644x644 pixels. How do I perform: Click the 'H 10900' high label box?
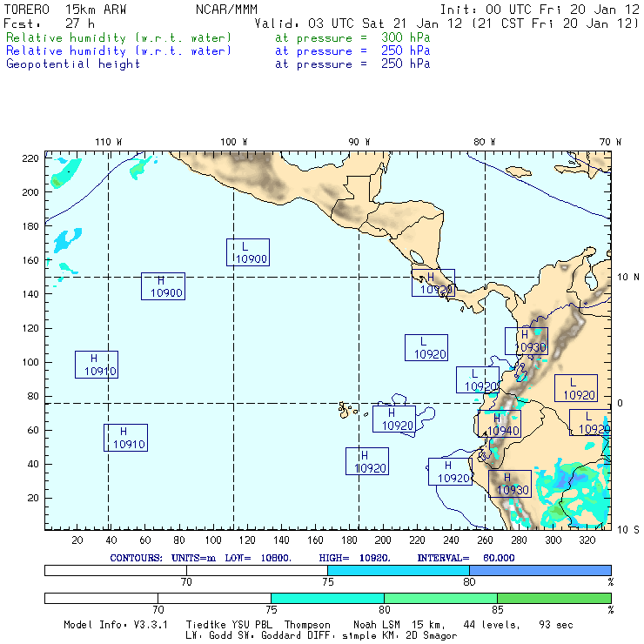coord(163,286)
